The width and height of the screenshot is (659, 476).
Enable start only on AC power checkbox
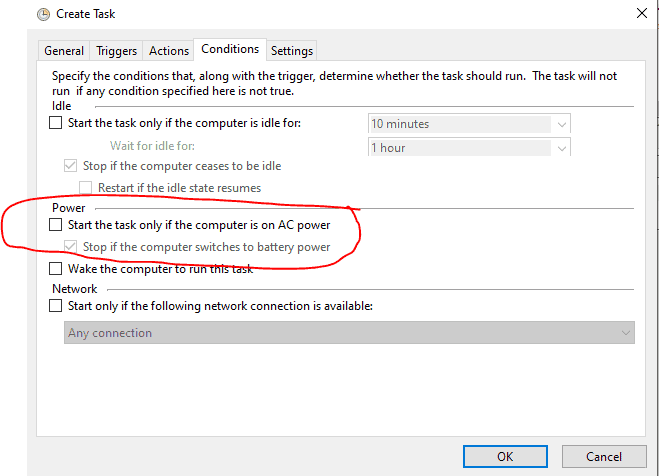[55, 225]
